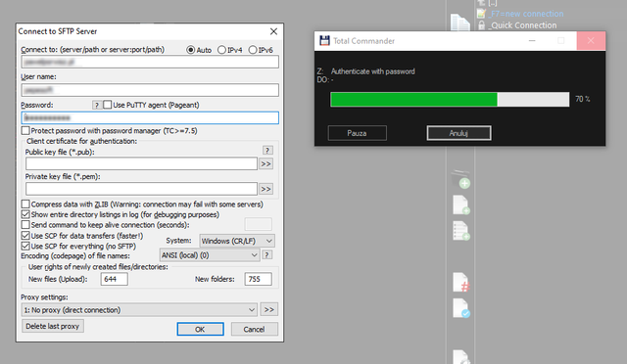Close the Total Commander progress window
Viewport: 627px width, 364px height.
[591, 41]
